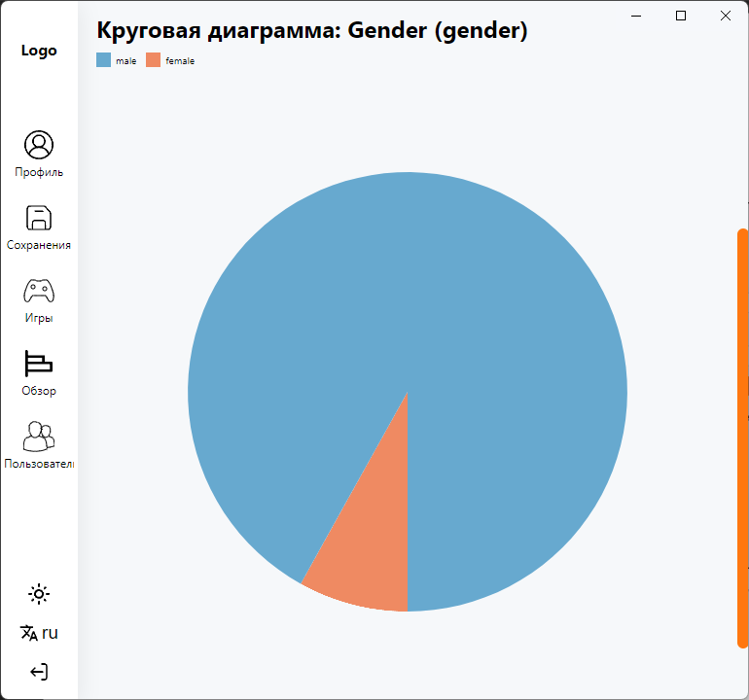Click the logout arrow icon
749x700 pixels.
click(39, 672)
